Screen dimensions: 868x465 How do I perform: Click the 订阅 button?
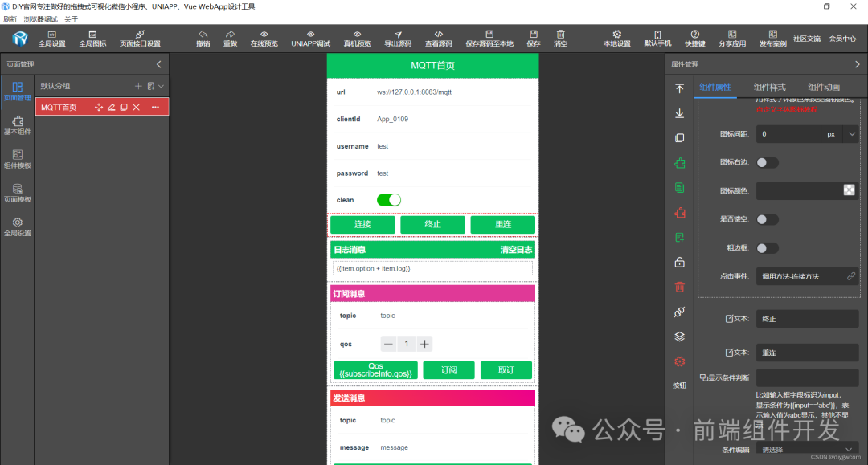pyautogui.click(x=449, y=370)
